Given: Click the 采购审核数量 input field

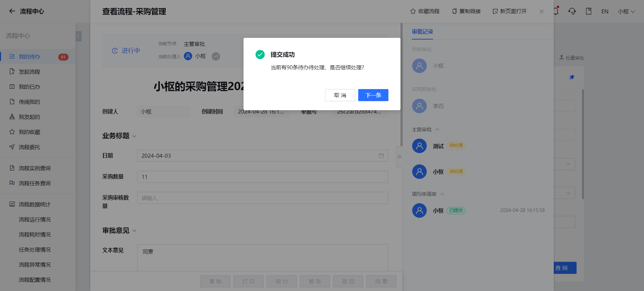Looking at the screenshot, I should [x=263, y=198].
